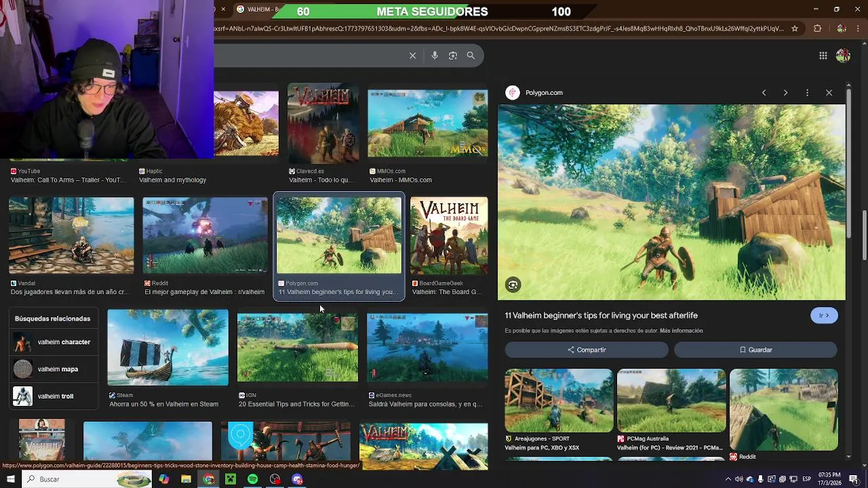Image resolution: width=868 pixels, height=488 pixels.
Task: Open Copilot from the taskbar
Action: [x=164, y=479]
